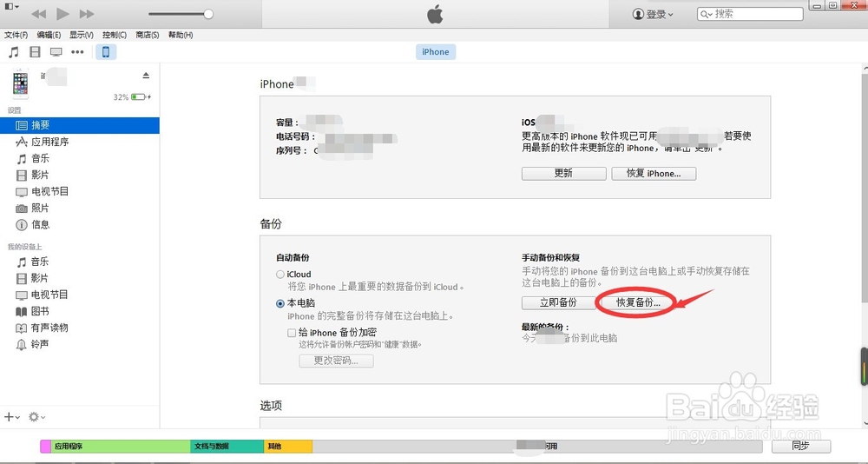
Task: Select 摘要 in the settings sidebar
Action: (x=80, y=125)
